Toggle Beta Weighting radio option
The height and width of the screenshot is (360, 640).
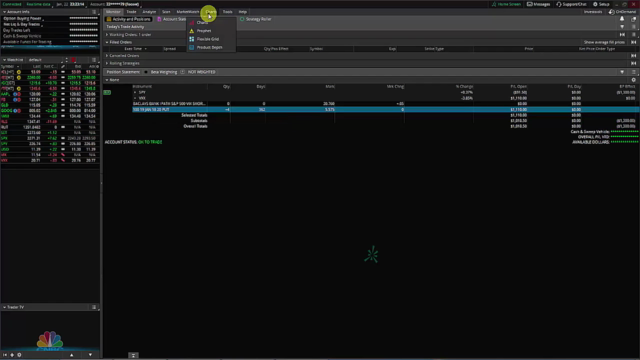[146, 72]
